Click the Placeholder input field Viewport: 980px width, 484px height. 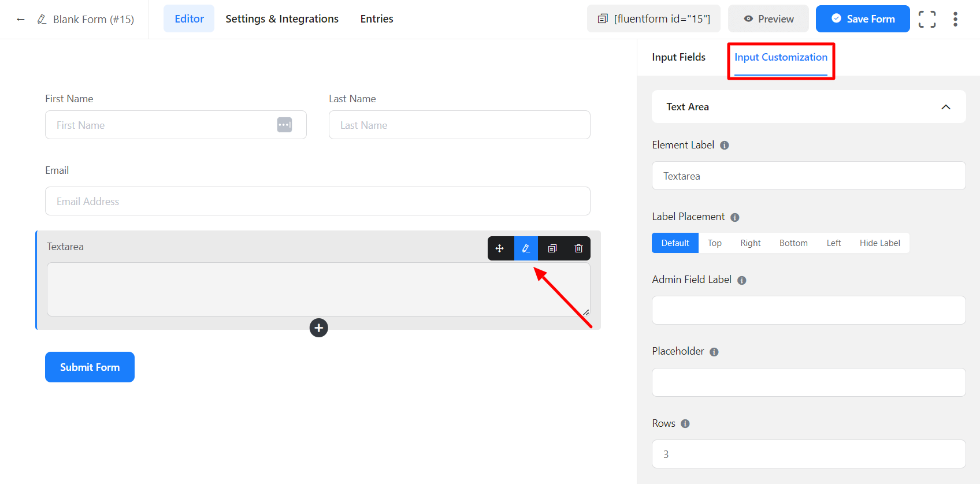[x=808, y=382]
